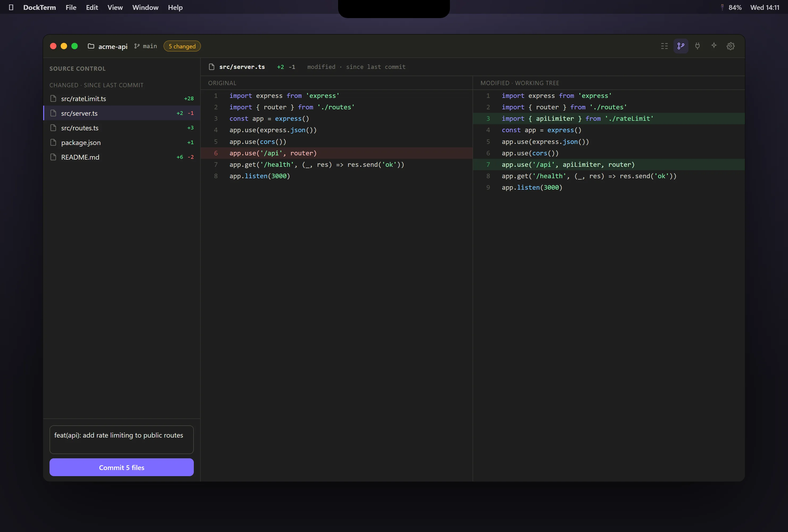Open the Help menu

(175, 7)
